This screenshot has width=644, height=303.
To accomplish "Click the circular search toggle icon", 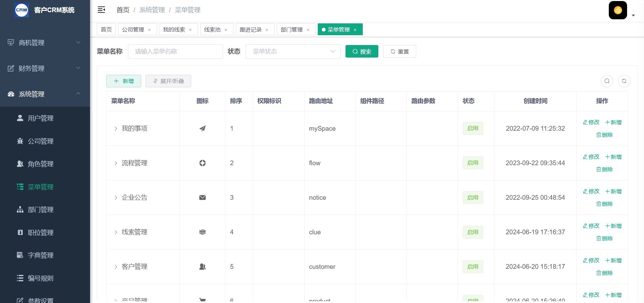I will coord(607,81).
